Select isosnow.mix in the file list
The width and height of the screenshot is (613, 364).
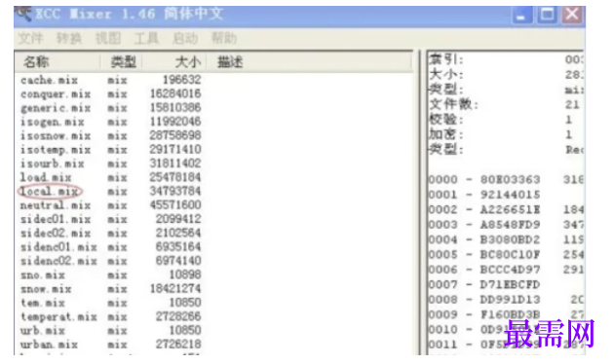[56, 136]
